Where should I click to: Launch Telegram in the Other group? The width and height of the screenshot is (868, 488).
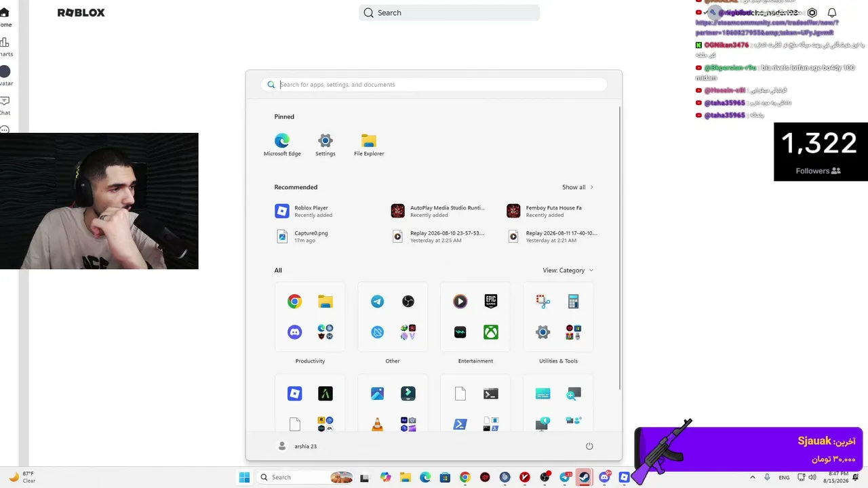(378, 302)
